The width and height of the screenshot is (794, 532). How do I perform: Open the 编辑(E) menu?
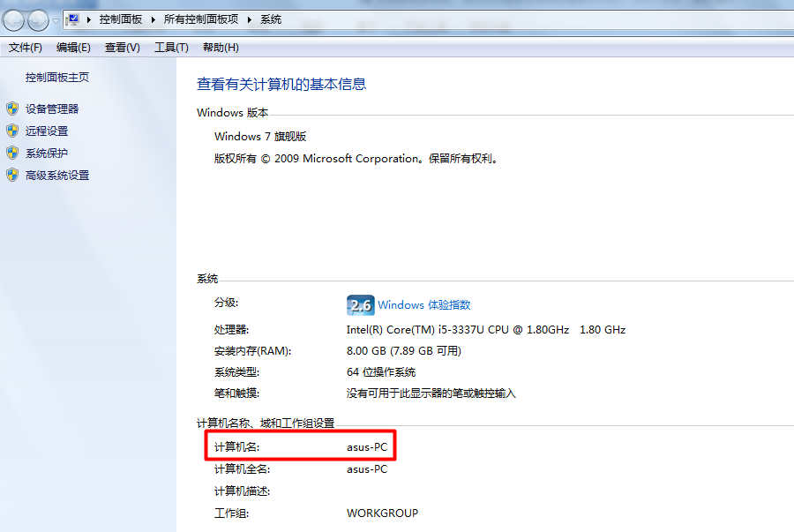tap(73, 48)
